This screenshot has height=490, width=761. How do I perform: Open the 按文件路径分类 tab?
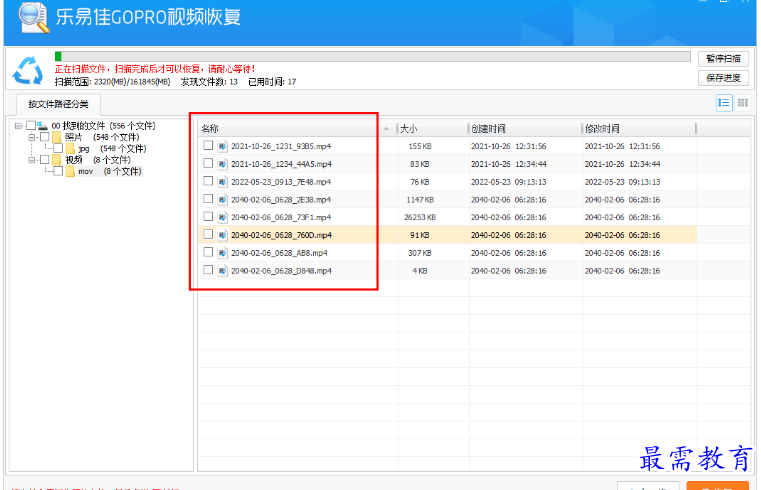coord(58,104)
